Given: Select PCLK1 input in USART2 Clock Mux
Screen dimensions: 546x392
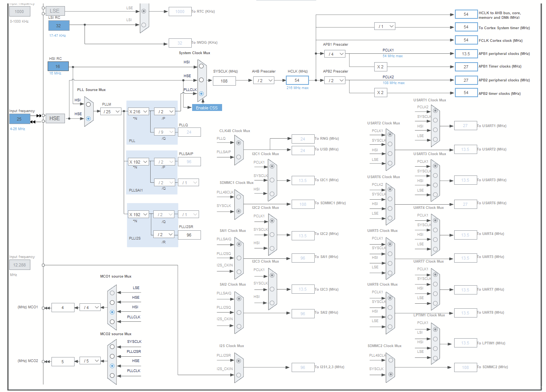Looking at the screenshot, I should point(390,134).
